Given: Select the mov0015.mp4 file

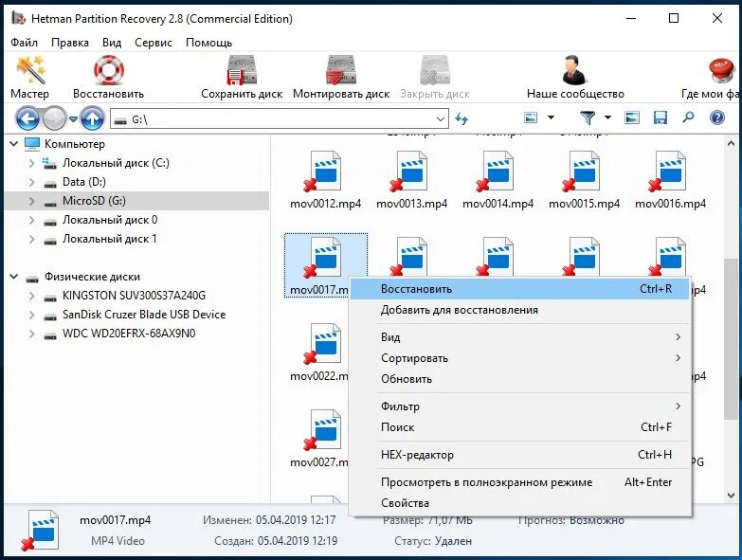Looking at the screenshot, I should pos(584,180).
